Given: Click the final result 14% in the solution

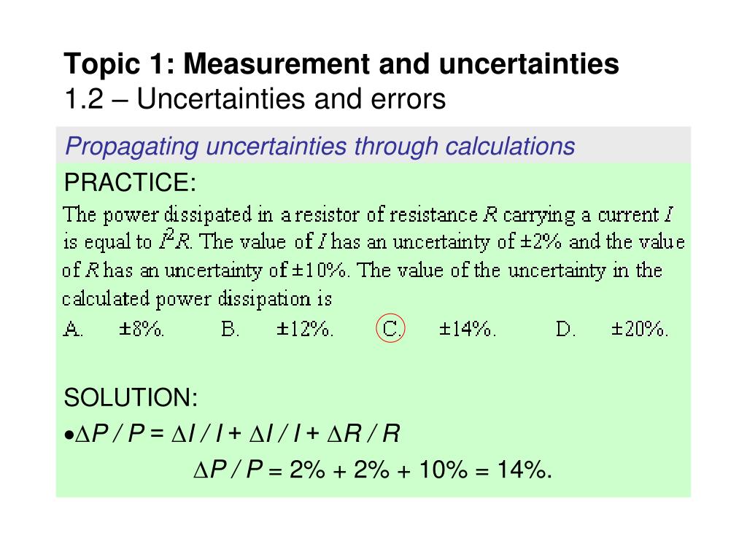Looking at the screenshot, I should [525, 470].
